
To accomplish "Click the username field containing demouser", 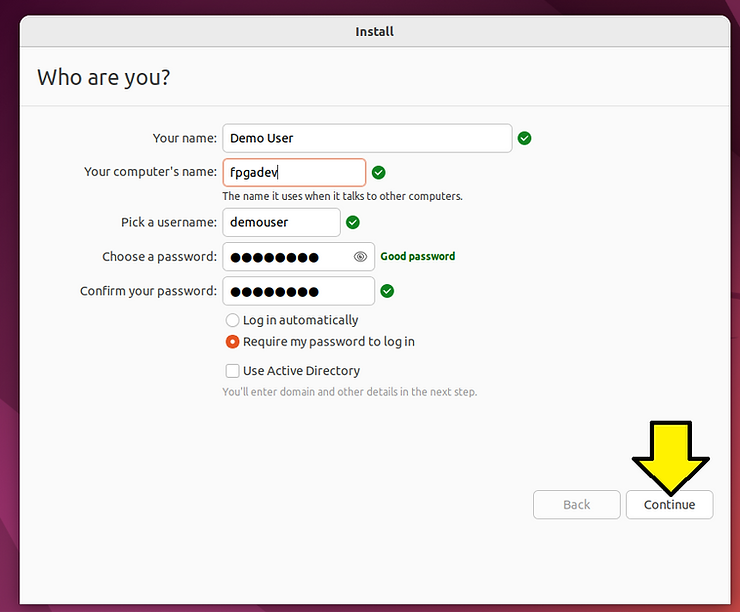I will (281, 222).
